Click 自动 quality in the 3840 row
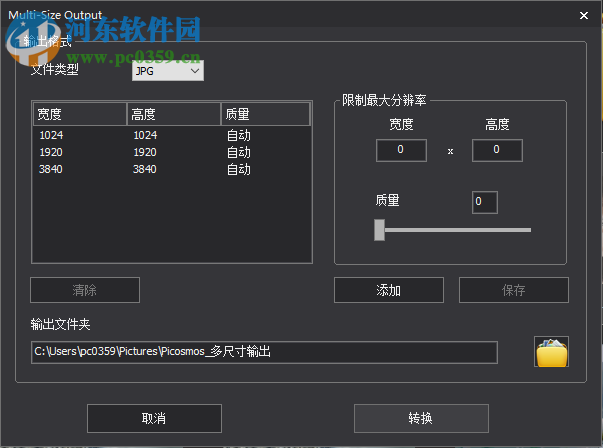The image size is (603, 448). (x=238, y=169)
